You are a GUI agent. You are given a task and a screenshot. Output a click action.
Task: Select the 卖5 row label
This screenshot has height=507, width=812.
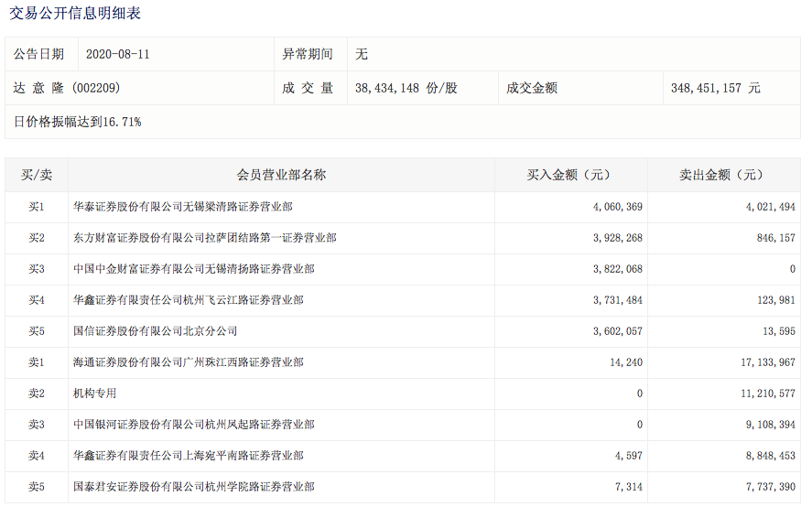coord(37,487)
